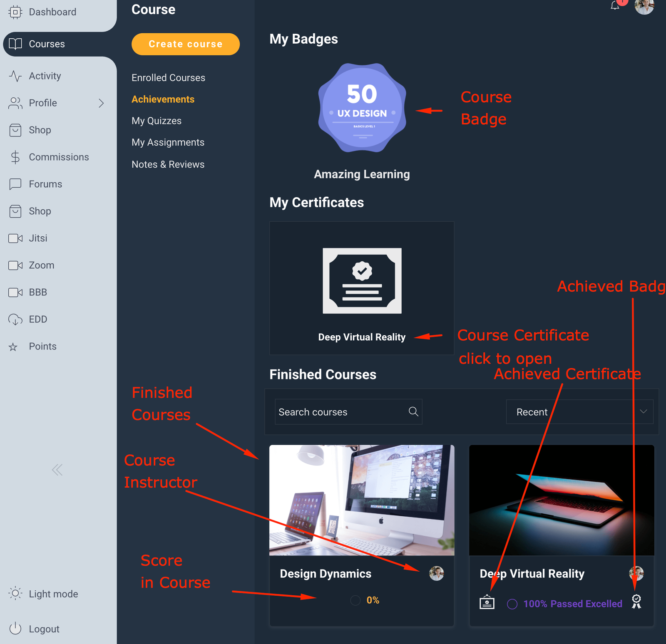Image resolution: width=666 pixels, height=644 pixels.
Task: Open the Deep Virtual Reality certificate thumbnail
Action: click(x=362, y=281)
